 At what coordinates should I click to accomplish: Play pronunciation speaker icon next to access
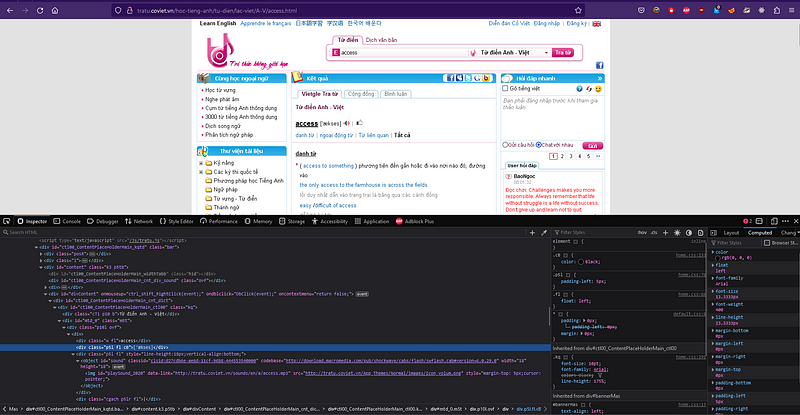(347, 123)
